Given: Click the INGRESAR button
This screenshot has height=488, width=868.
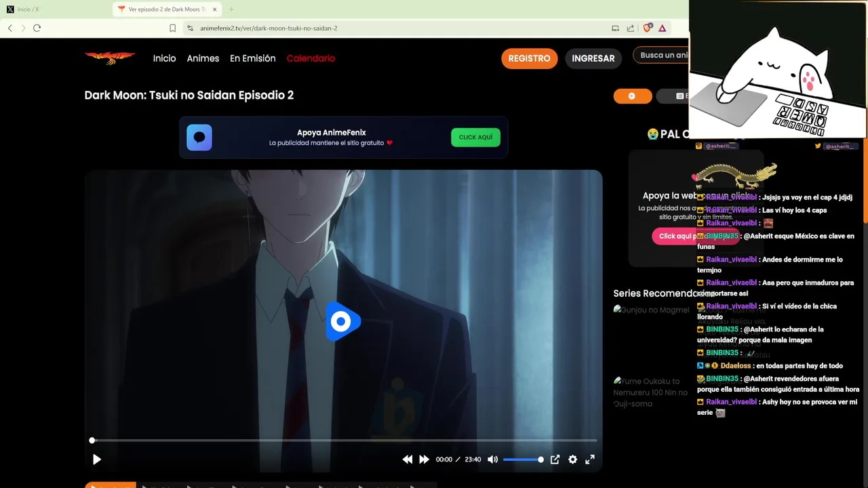Looking at the screenshot, I should tap(593, 58).
